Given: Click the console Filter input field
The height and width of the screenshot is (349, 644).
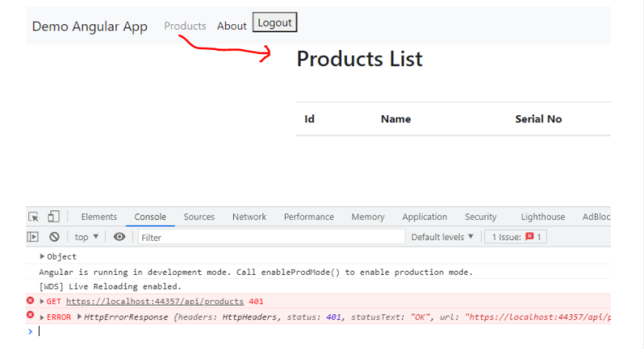Looking at the screenshot, I should pyautogui.click(x=270, y=237).
